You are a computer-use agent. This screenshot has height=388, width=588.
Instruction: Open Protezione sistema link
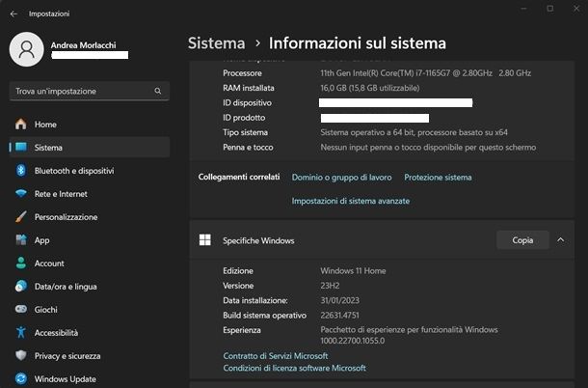coord(438,178)
